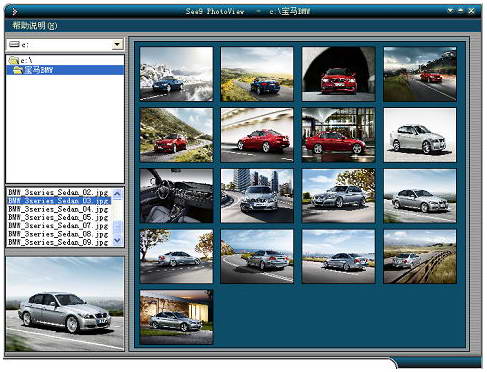The height and width of the screenshot is (372, 487).
Task: Open thumbnail of red car on mountain road
Action: (x=176, y=135)
